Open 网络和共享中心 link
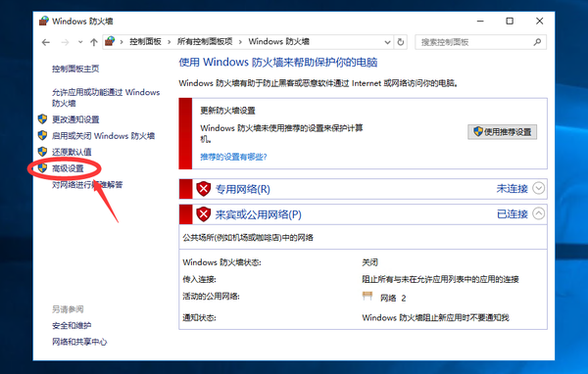 pos(79,342)
